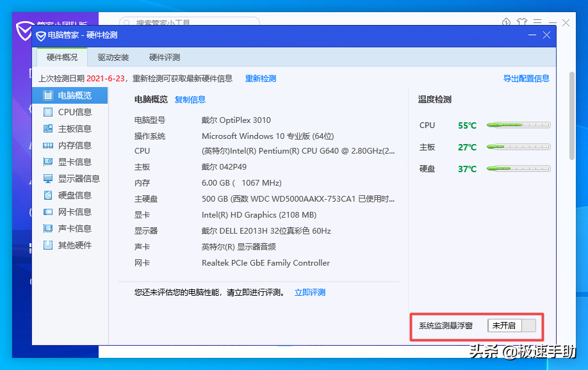Screen dimensions: 588x370
Task: Click the CPU temperature progress bar
Action: [519, 125]
